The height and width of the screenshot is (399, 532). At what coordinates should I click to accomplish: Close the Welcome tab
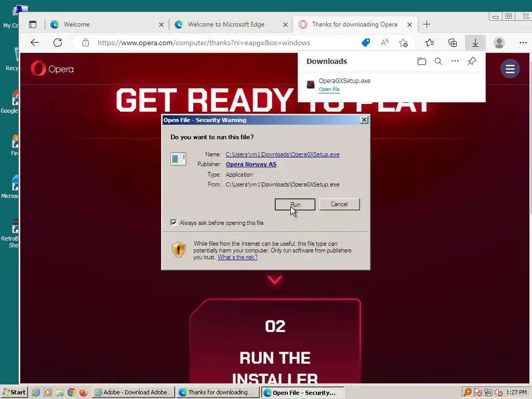click(161, 25)
